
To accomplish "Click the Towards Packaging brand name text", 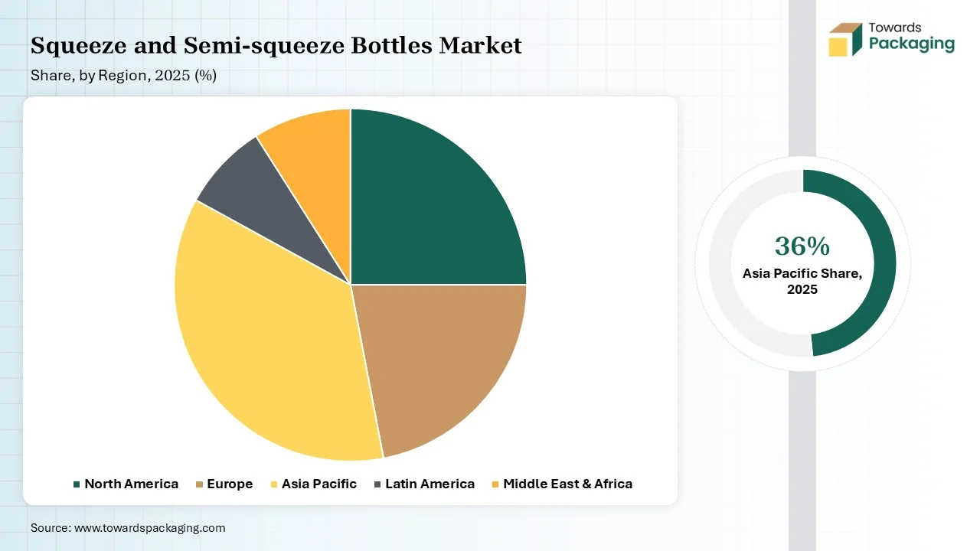I will (x=911, y=38).
